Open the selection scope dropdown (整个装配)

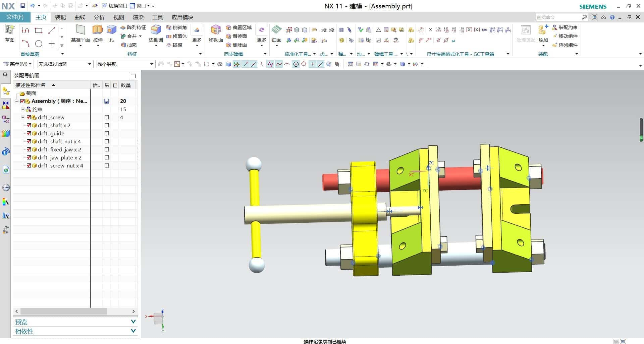[126, 64]
